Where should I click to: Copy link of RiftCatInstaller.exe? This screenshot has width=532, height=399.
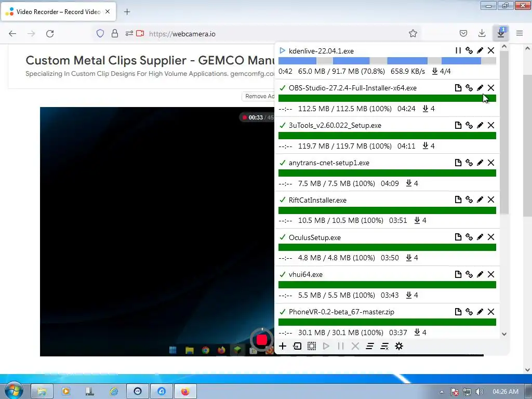469,199
